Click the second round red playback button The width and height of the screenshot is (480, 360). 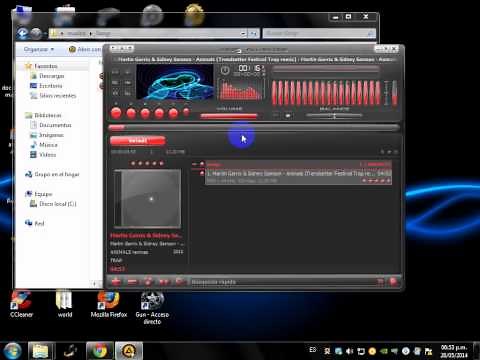[131, 113]
